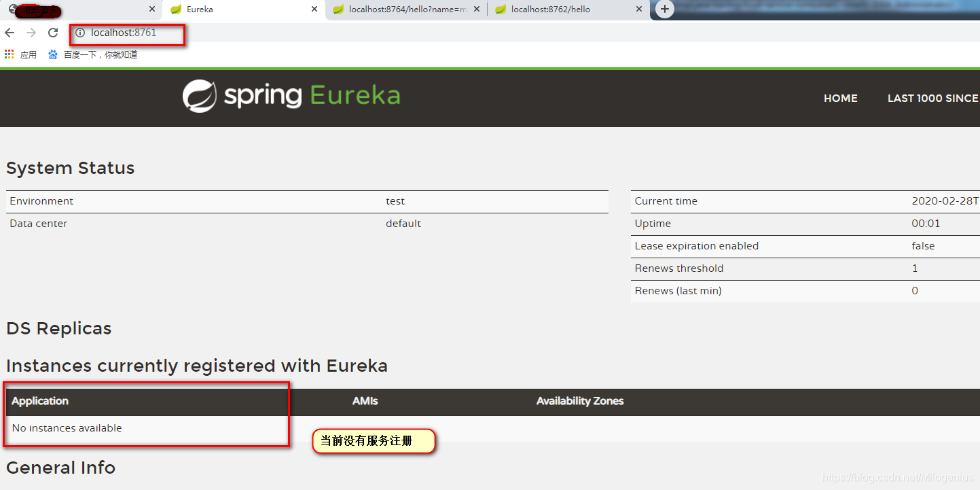980x490 pixels.
Task: Select the environment value test
Action: pos(395,201)
